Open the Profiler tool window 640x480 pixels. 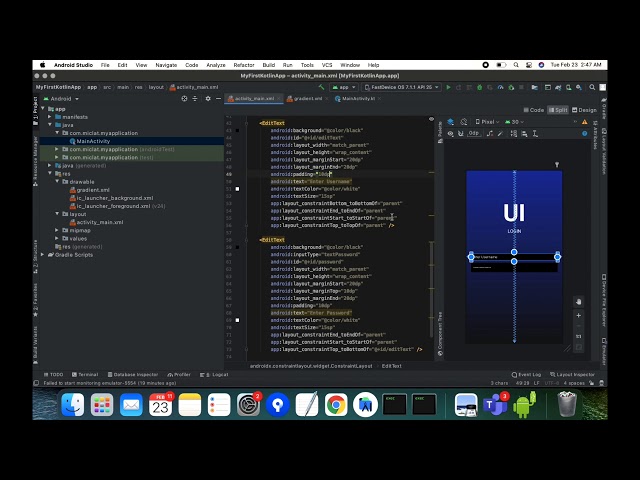tap(179, 374)
